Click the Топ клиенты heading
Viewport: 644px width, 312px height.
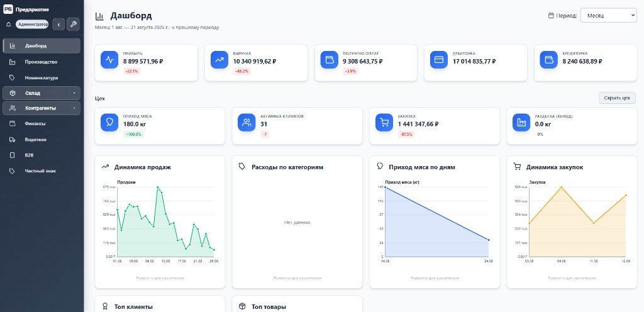(x=133, y=307)
